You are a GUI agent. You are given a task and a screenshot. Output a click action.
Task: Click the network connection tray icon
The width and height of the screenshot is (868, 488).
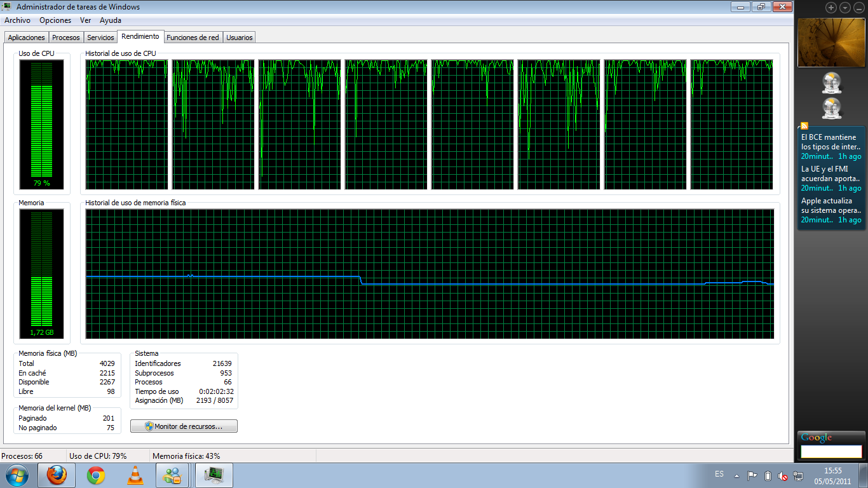tap(799, 475)
